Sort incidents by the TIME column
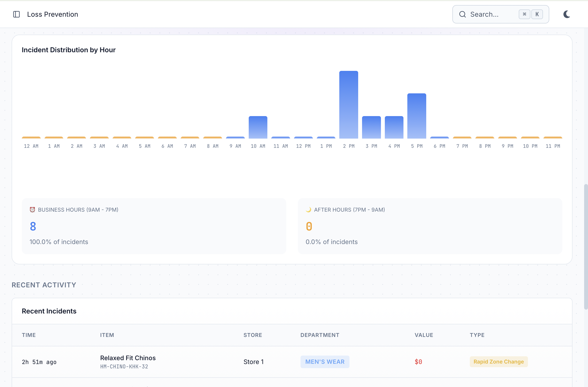588x387 pixels. click(x=28, y=335)
